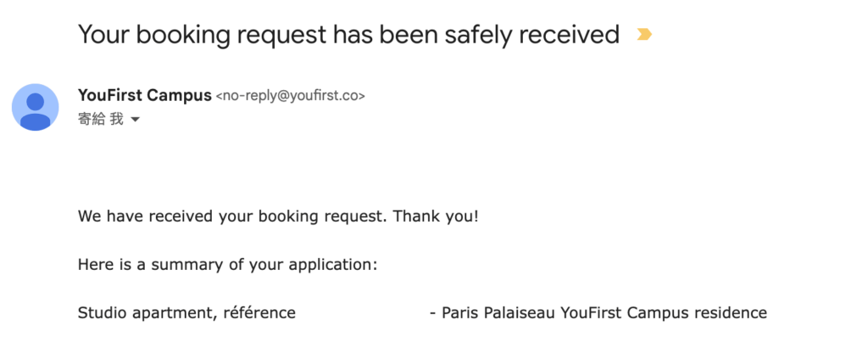Select the sender name YouFirst Campus
This screenshot has width=868, height=337.
point(144,95)
